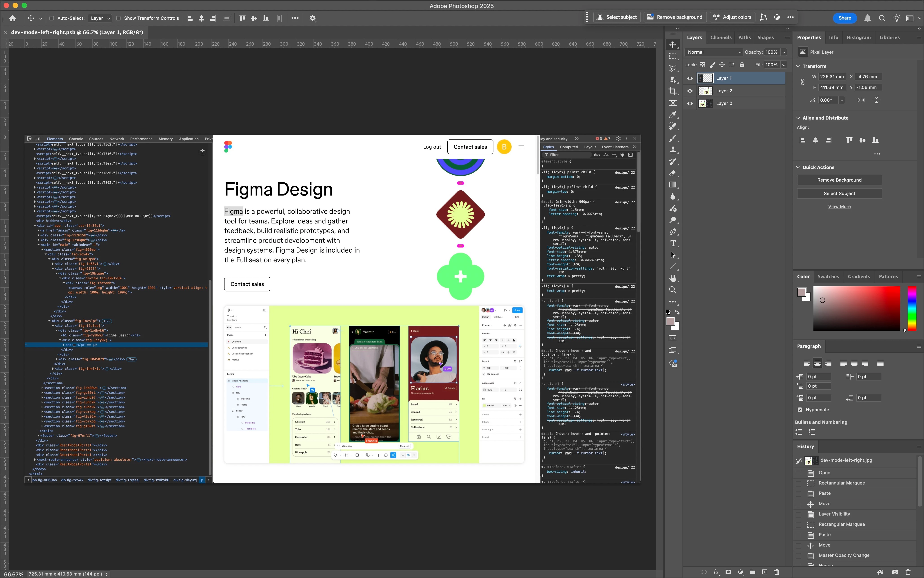924x578 pixels.
Task: Add a layer mask from Layers footer
Action: pos(728,572)
